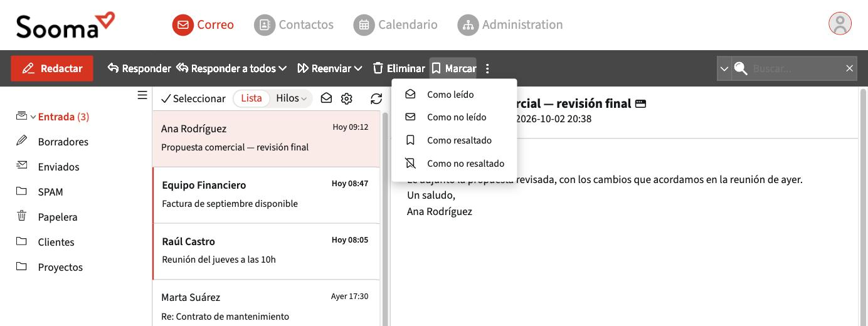Reply using the Responder button
The height and width of the screenshot is (326, 868).
pos(139,68)
